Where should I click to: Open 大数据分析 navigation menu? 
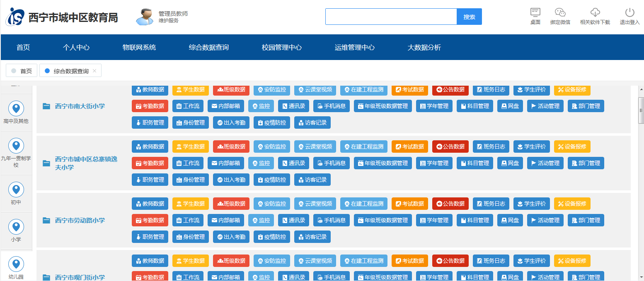[x=424, y=48]
